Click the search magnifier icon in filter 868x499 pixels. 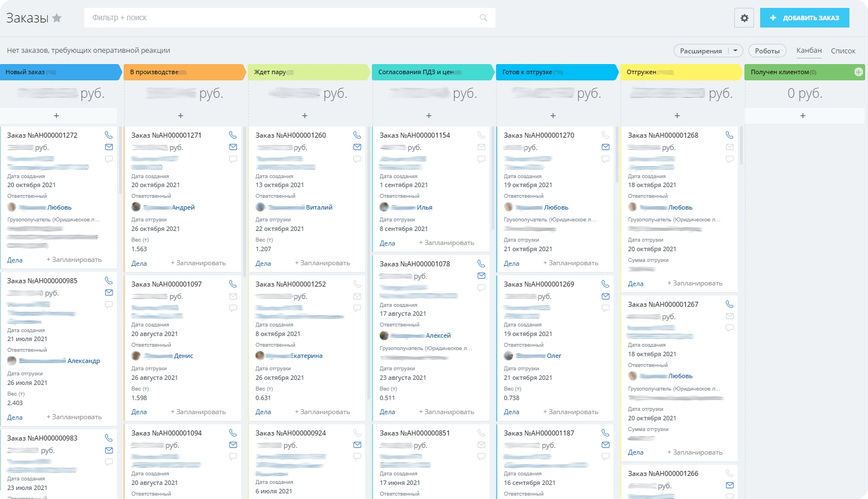pos(483,18)
